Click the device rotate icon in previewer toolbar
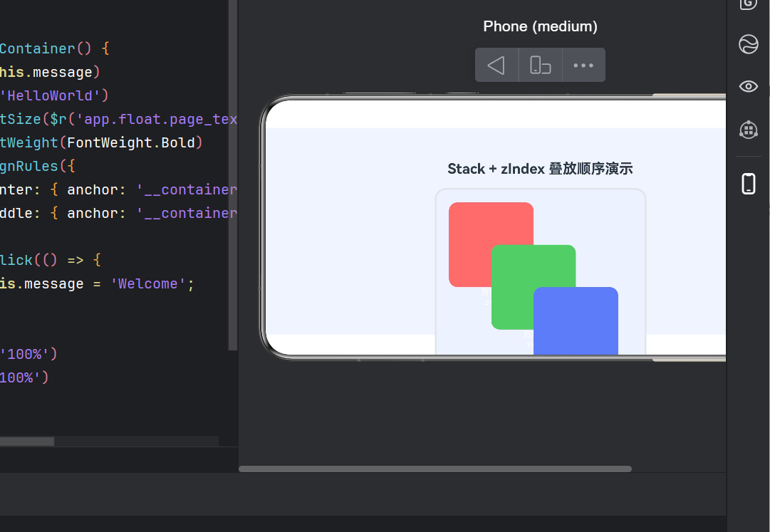 click(x=540, y=66)
